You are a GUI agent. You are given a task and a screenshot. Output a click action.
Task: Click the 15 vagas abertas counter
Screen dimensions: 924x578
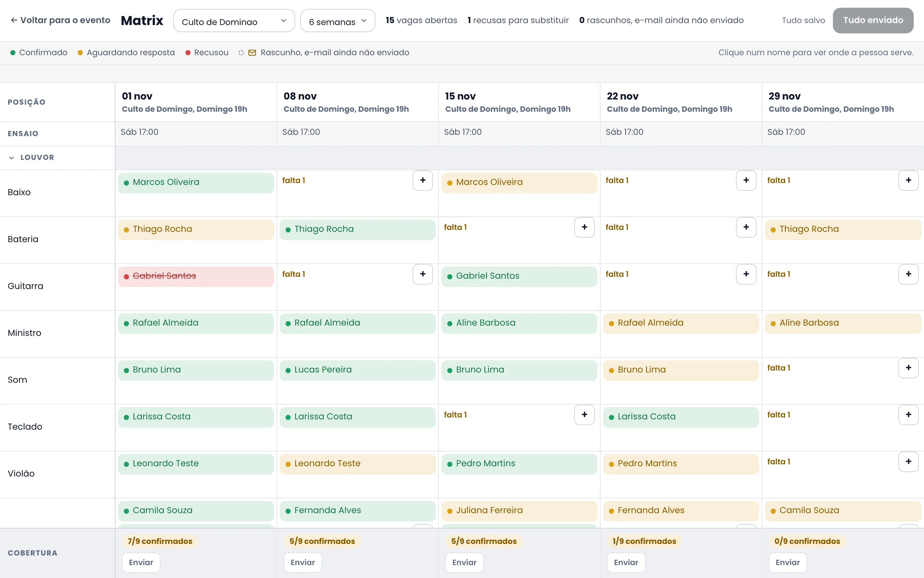421,20
